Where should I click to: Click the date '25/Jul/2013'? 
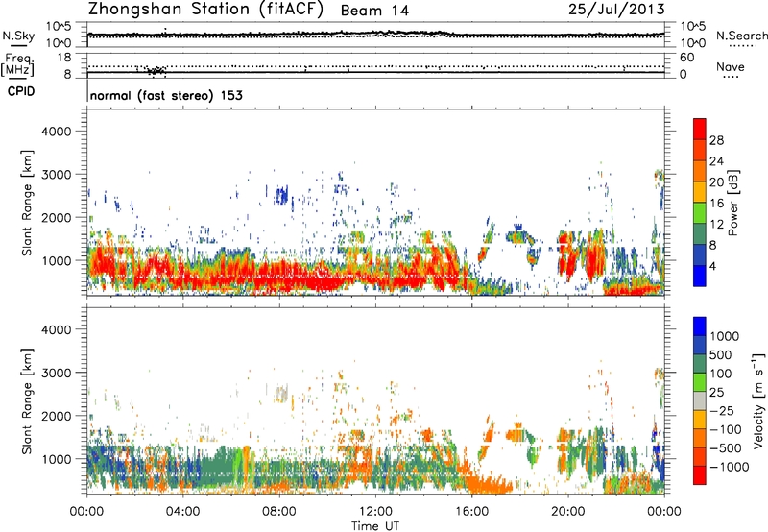tap(616, 10)
